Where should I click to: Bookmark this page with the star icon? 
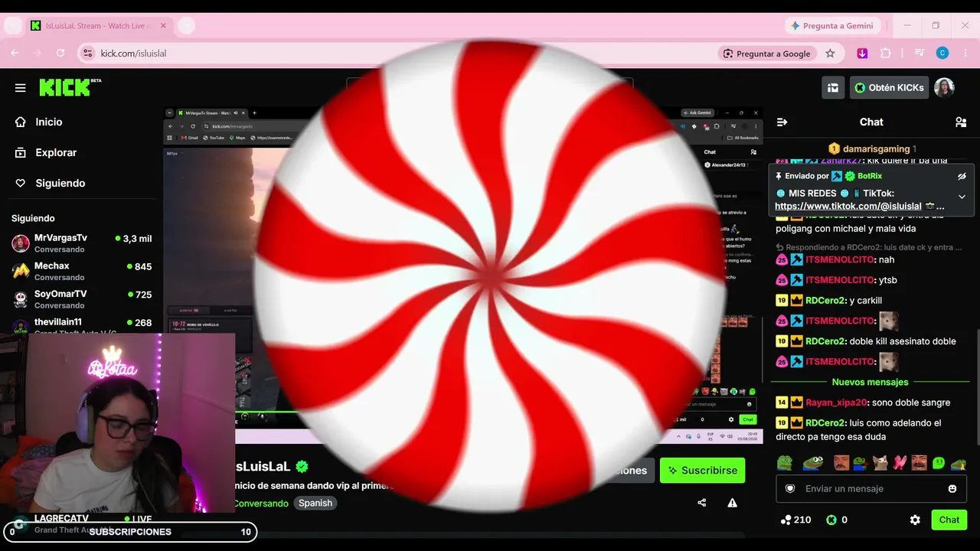click(x=830, y=54)
